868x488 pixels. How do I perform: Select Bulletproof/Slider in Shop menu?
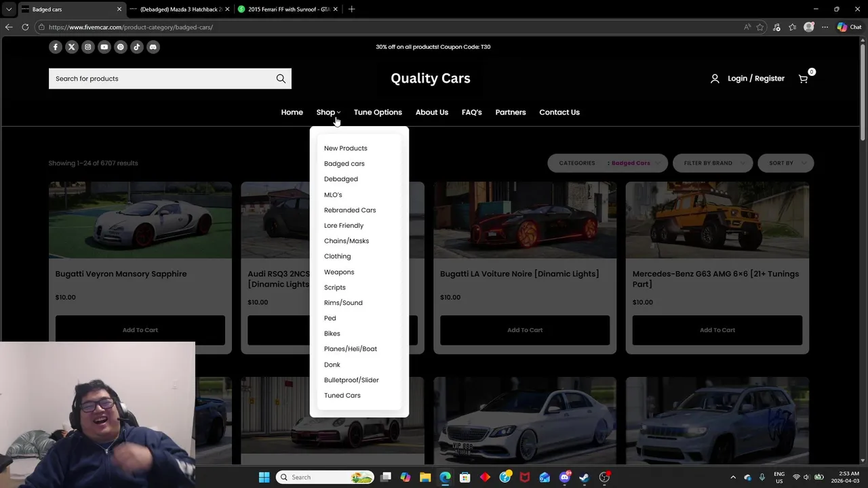351,380
